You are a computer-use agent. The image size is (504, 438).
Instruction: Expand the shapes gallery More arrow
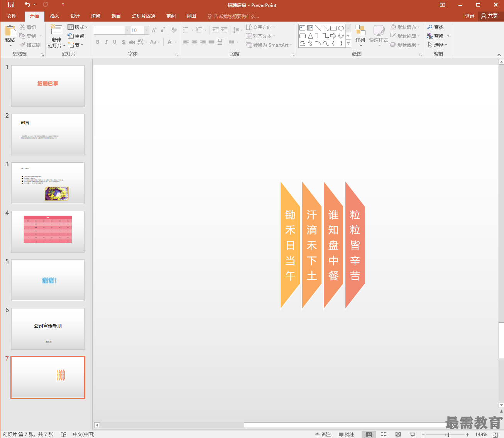[348, 44]
